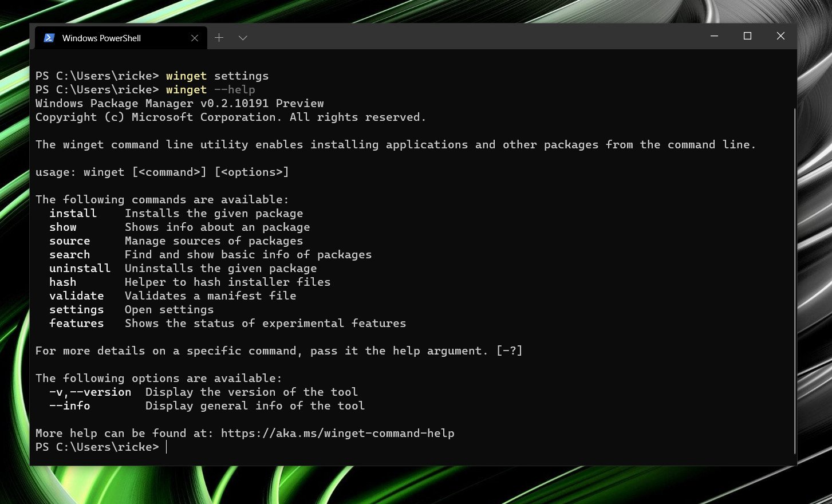The width and height of the screenshot is (832, 504).
Task: Click the 'winget settings' command line
Action: [x=152, y=76]
